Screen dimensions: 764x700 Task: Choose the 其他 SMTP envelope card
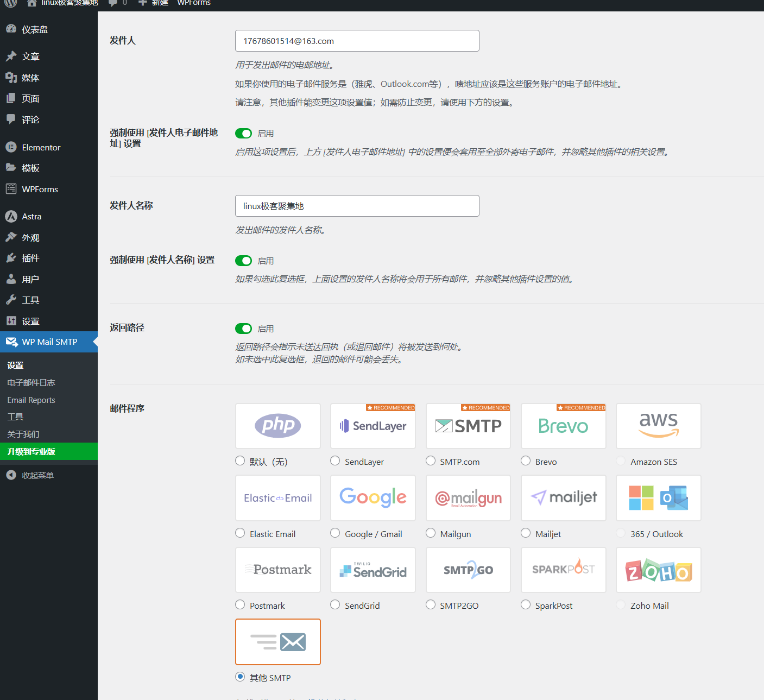[278, 642]
